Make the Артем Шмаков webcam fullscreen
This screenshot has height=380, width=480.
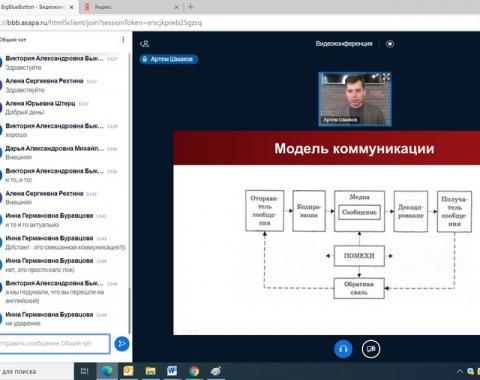(x=386, y=77)
